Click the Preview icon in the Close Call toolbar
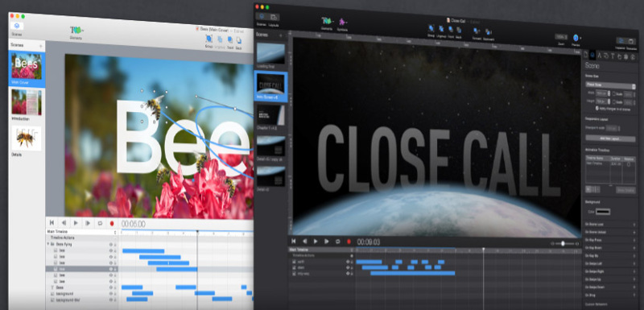The image size is (644, 310). (576, 38)
